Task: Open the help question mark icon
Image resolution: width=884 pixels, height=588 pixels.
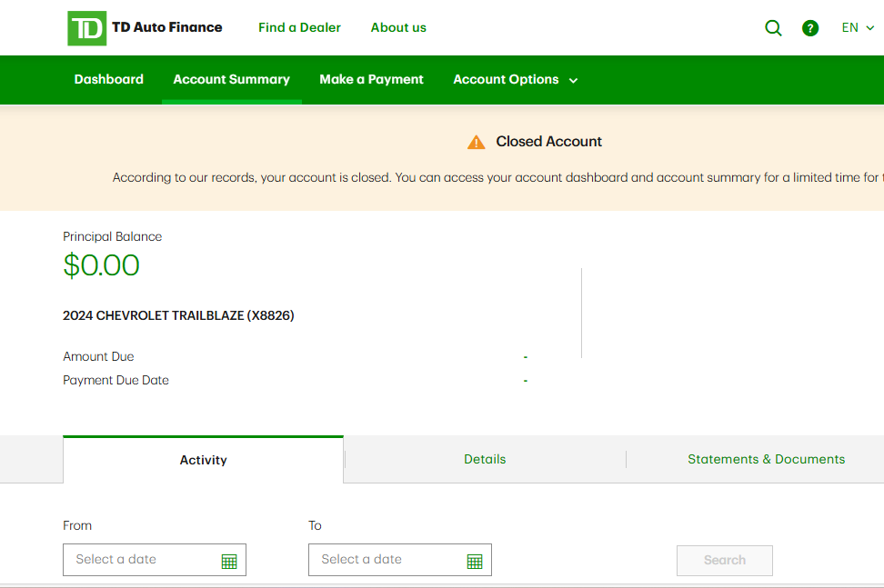Action: coord(810,28)
